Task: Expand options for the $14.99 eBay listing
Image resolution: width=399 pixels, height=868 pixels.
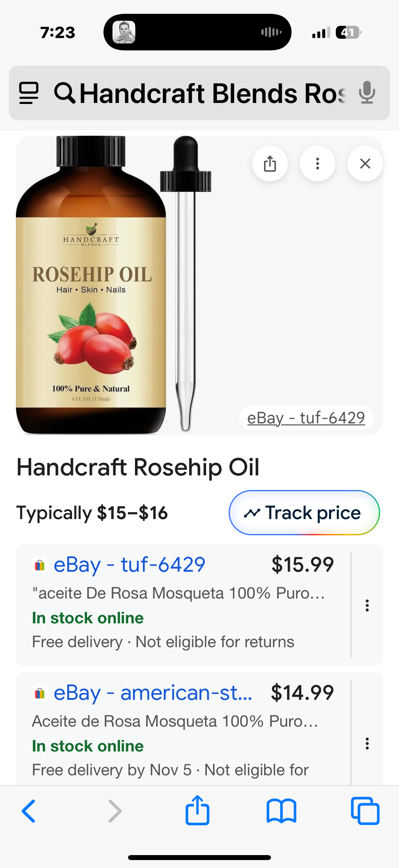Action: pyautogui.click(x=367, y=743)
